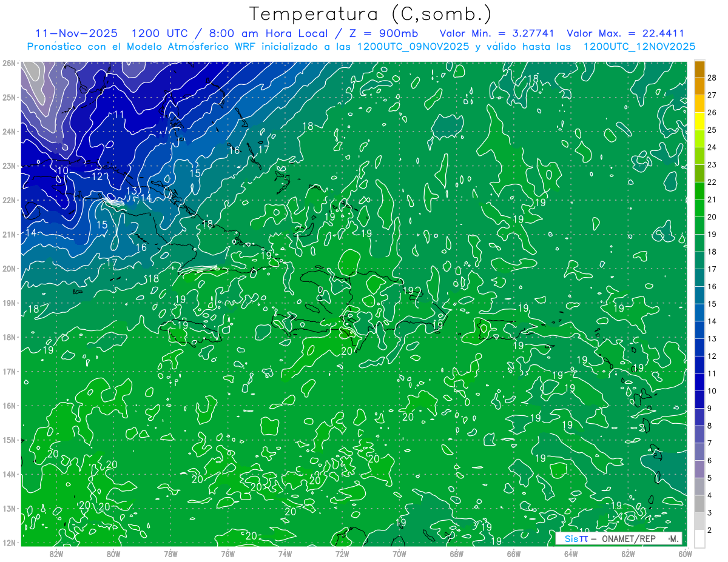This screenshot has width=728, height=562.
Task: Click the title 'Temperatura (C,somb.)'
Action: [x=371, y=14]
